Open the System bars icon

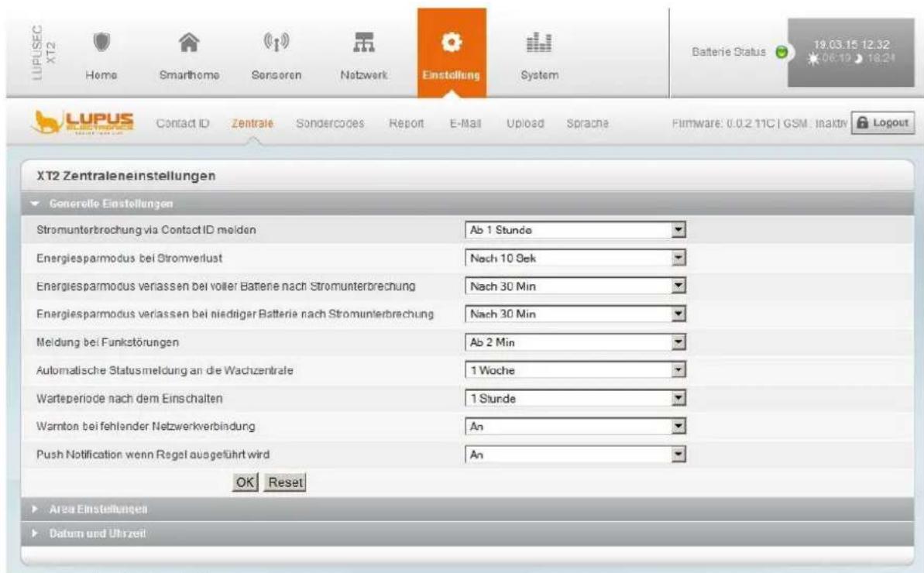[538, 43]
